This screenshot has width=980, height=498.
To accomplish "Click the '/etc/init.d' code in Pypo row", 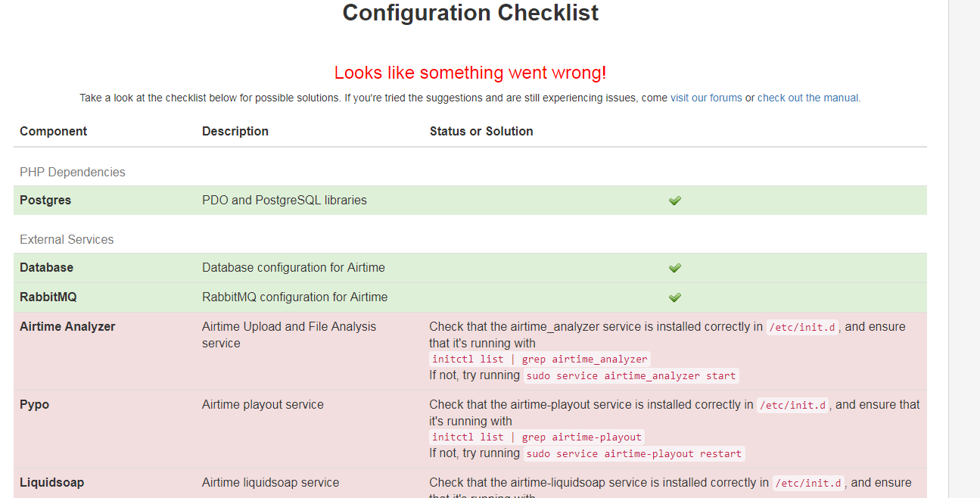I will pos(793,406).
